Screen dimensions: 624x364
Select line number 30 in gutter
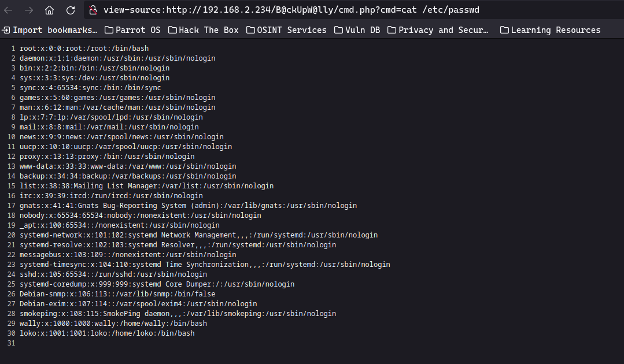click(11, 333)
